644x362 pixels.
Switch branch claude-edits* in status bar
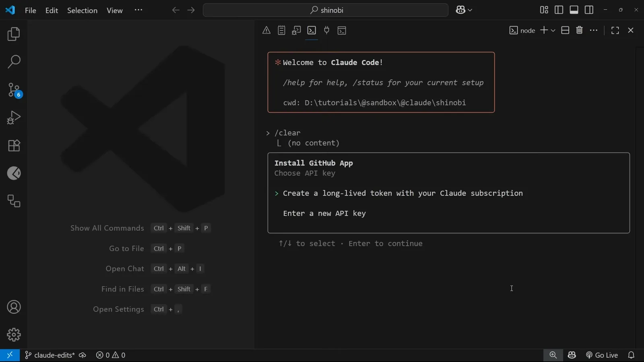(x=50, y=355)
